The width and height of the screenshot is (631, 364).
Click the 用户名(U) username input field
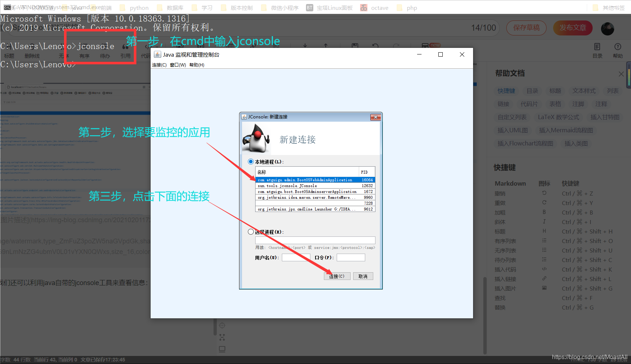pos(296,258)
